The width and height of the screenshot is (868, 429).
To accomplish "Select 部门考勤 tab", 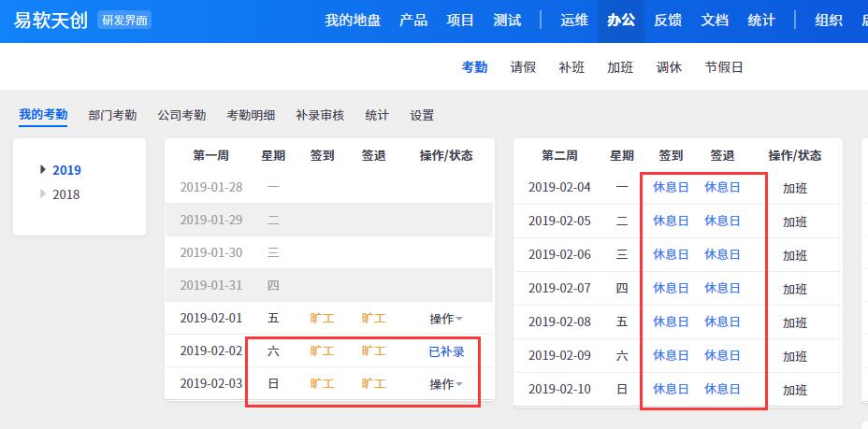I will pyautogui.click(x=112, y=116).
